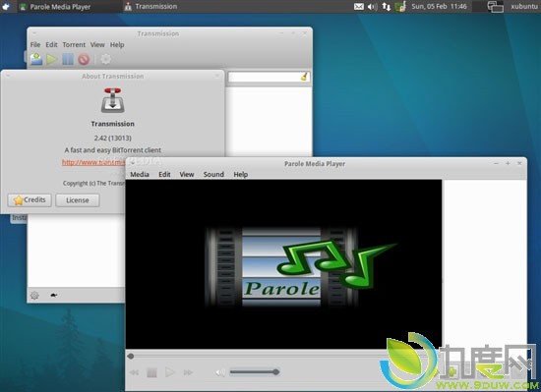Click the Pause Torrent toolbar icon
Viewport: 541px width, 392px height.
68,59
